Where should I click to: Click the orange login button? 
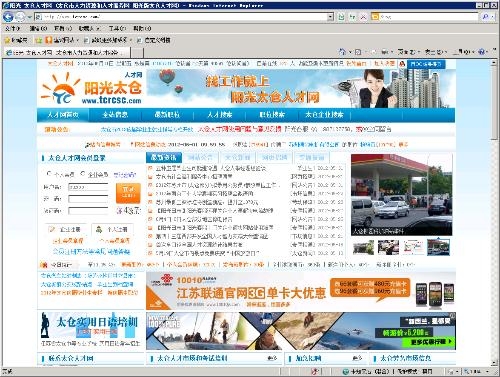tap(128, 193)
